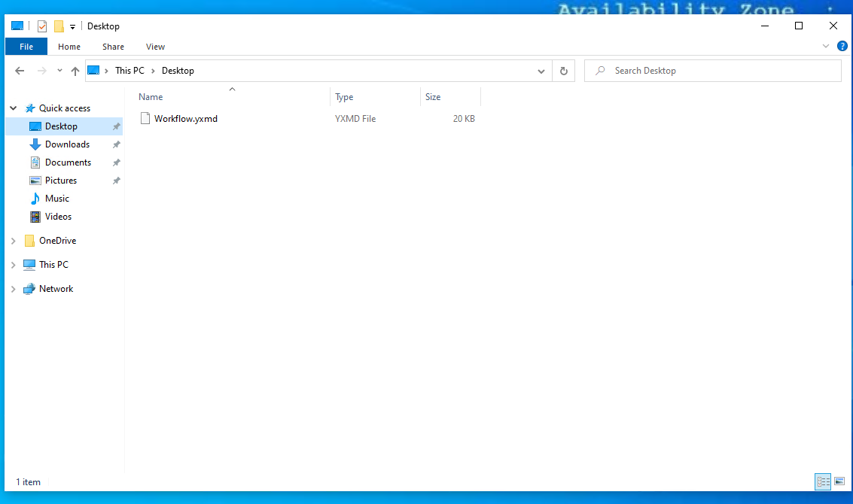Open the Recent locations dropdown arrow

[59, 71]
